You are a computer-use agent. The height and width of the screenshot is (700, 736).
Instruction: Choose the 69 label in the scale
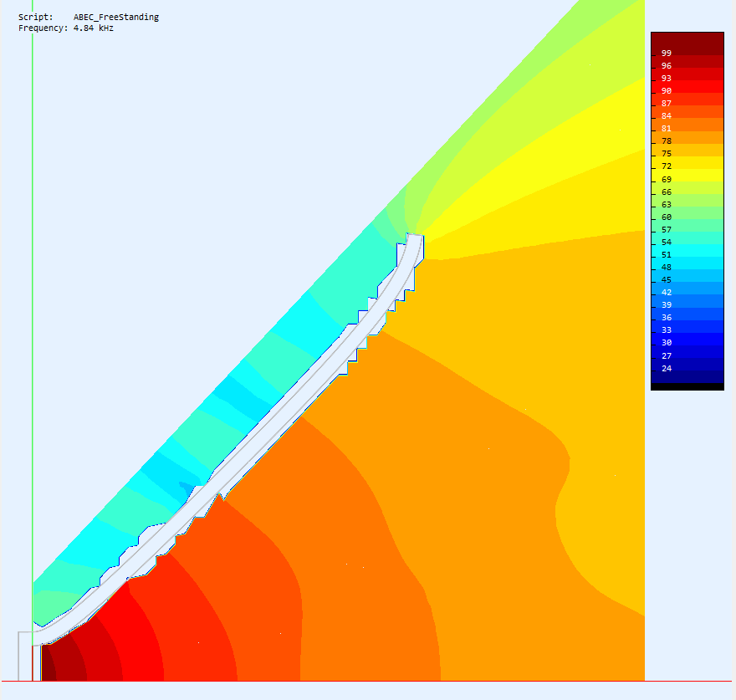[666, 180]
